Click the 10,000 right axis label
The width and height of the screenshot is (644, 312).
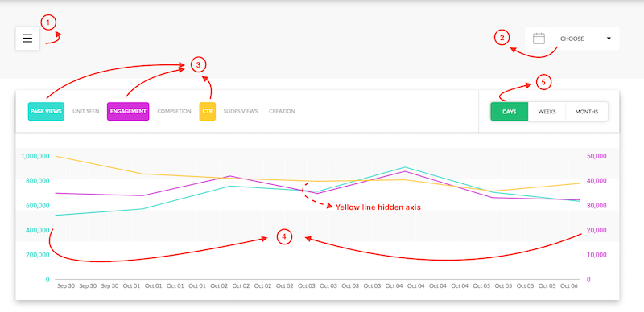pyautogui.click(x=597, y=255)
